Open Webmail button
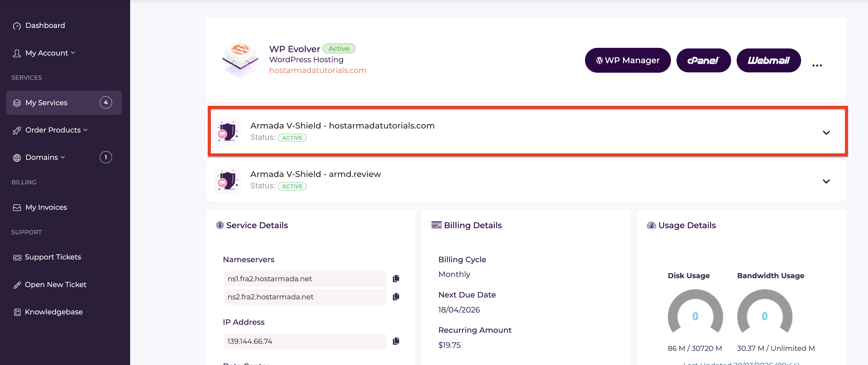Viewport: 868px width, 365px height. (768, 60)
